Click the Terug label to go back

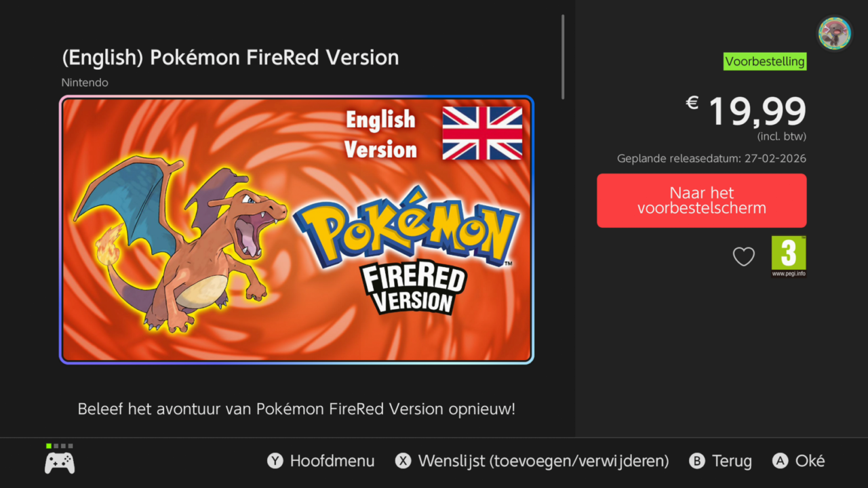(732, 462)
